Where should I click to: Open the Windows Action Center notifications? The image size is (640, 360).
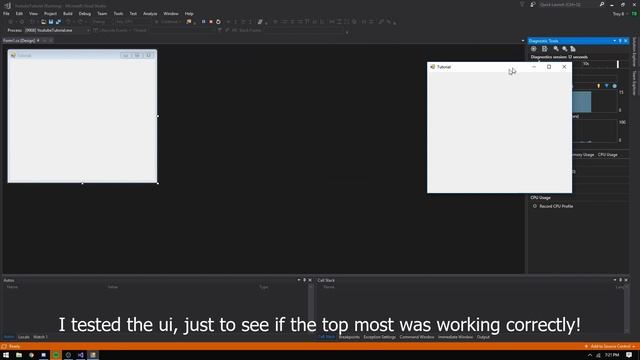629,355
